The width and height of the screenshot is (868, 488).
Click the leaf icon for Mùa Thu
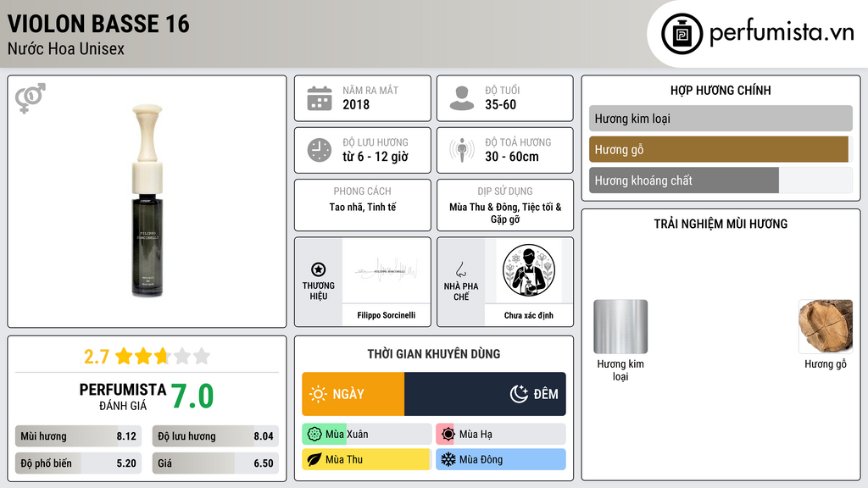(314, 459)
